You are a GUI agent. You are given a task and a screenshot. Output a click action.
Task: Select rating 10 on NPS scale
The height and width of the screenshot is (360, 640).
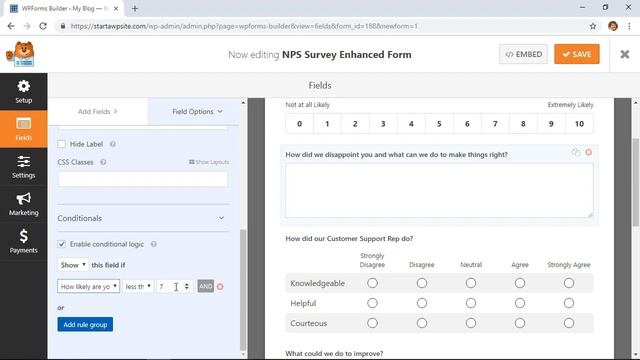point(579,124)
